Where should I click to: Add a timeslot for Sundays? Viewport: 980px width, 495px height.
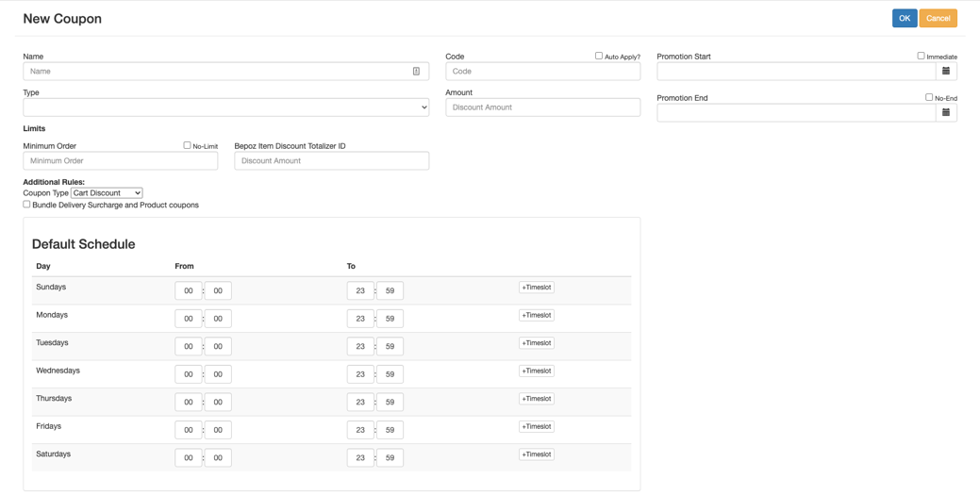coord(536,288)
